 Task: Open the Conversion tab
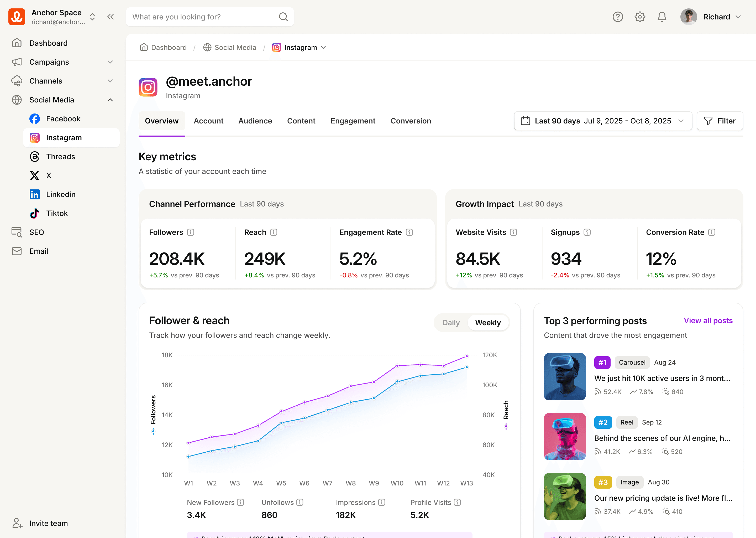(411, 121)
